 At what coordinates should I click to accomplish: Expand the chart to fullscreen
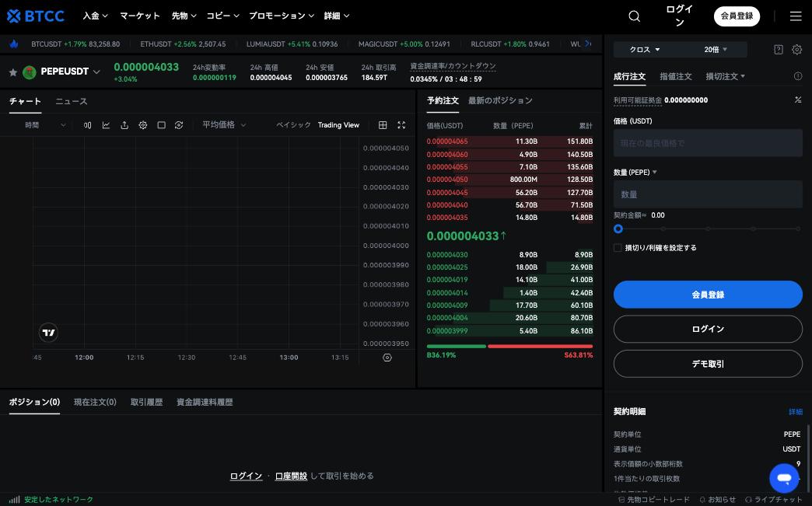[x=401, y=125]
